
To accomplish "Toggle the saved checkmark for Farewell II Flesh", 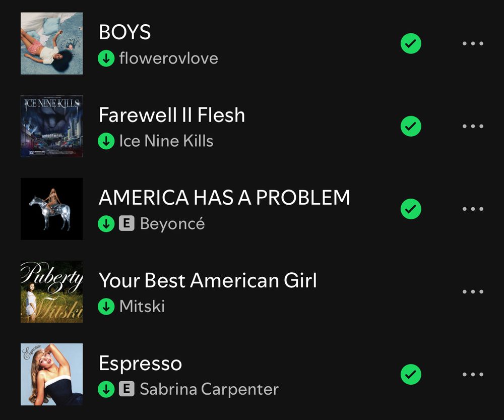I will point(411,126).
